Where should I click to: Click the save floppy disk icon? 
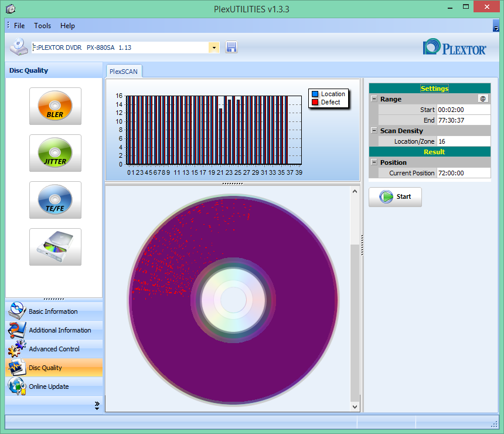(x=231, y=48)
